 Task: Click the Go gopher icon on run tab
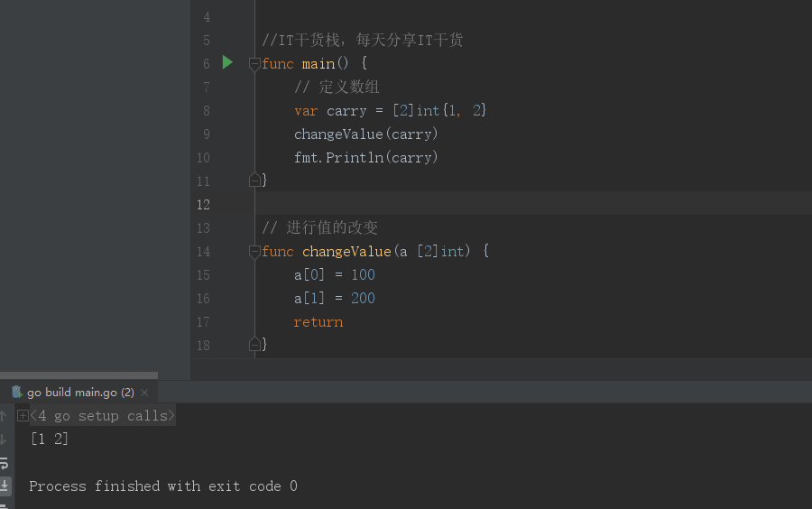pyautogui.click(x=16, y=393)
